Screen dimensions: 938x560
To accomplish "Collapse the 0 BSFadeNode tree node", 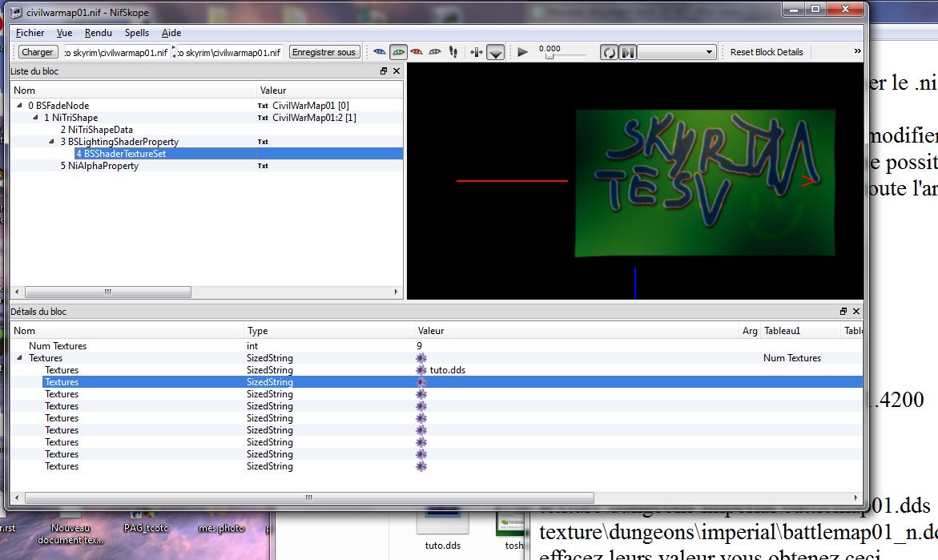I will (x=20, y=106).
